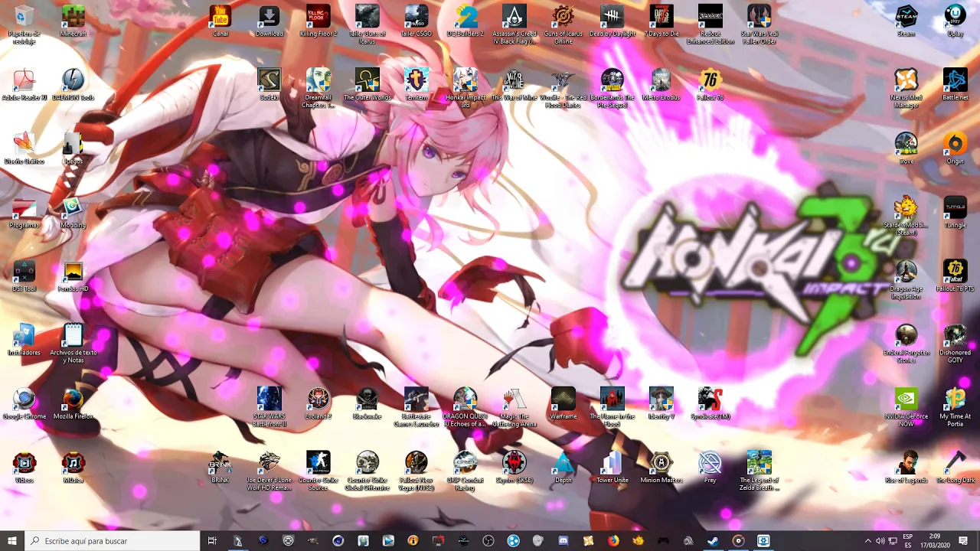Open Nexus Mod Manager shortcut
Image resolution: width=980 pixels, height=551 pixels.
pyautogui.click(x=906, y=88)
